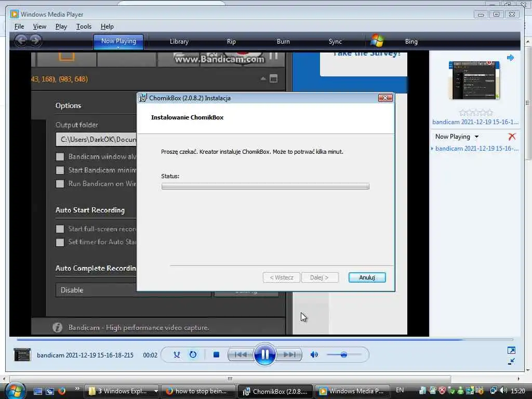Turn repeat on in playback controls
532x399 pixels.
click(x=193, y=355)
